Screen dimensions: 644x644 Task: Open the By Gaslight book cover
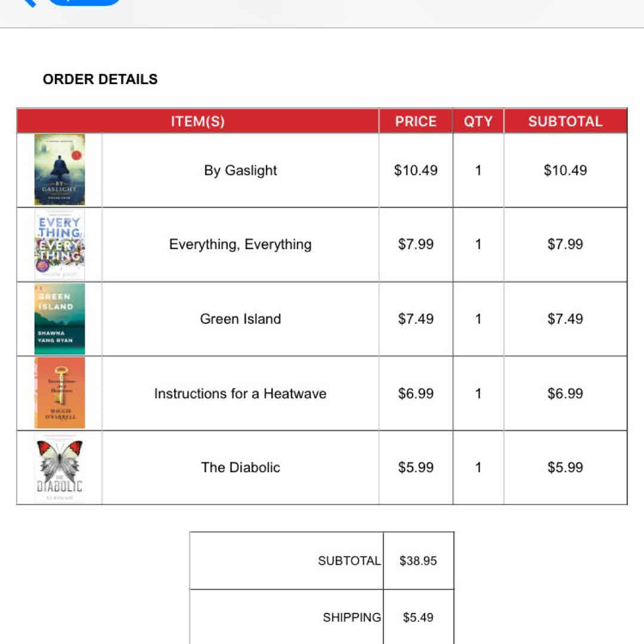[60, 170]
